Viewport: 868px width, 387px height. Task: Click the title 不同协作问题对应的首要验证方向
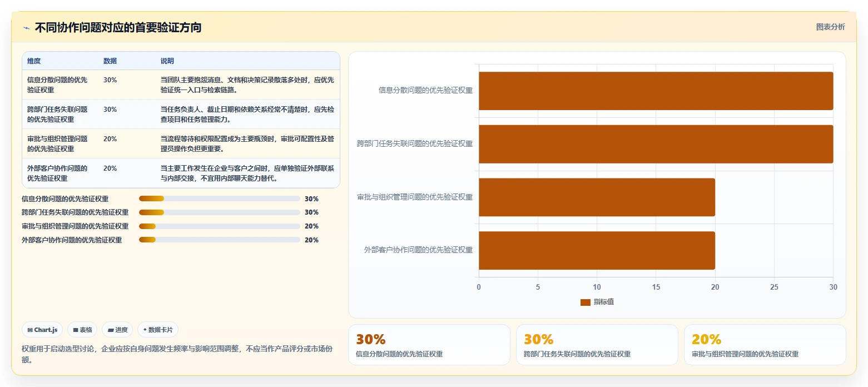pos(118,28)
